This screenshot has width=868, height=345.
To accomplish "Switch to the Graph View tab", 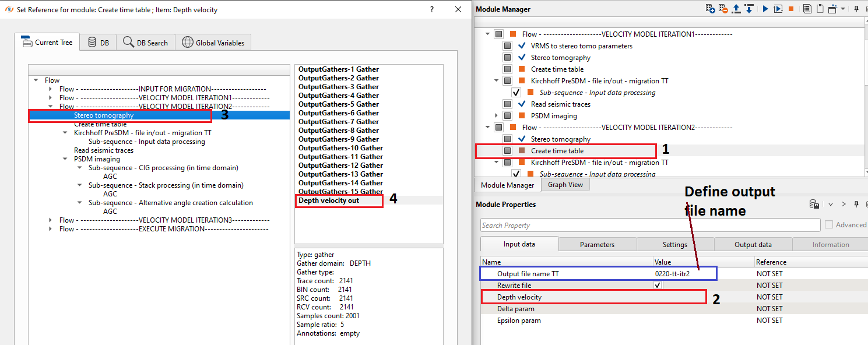I will [565, 185].
